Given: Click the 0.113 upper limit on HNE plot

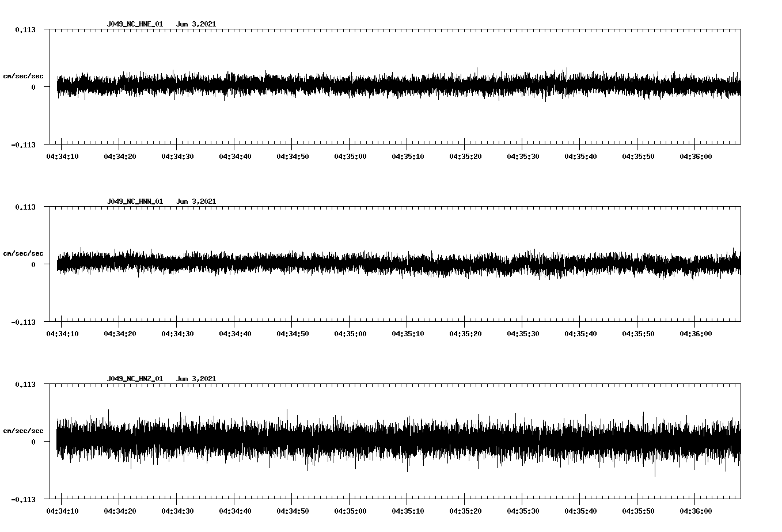Looking at the screenshot, I should pyautogui.click(x=25, y=30).
